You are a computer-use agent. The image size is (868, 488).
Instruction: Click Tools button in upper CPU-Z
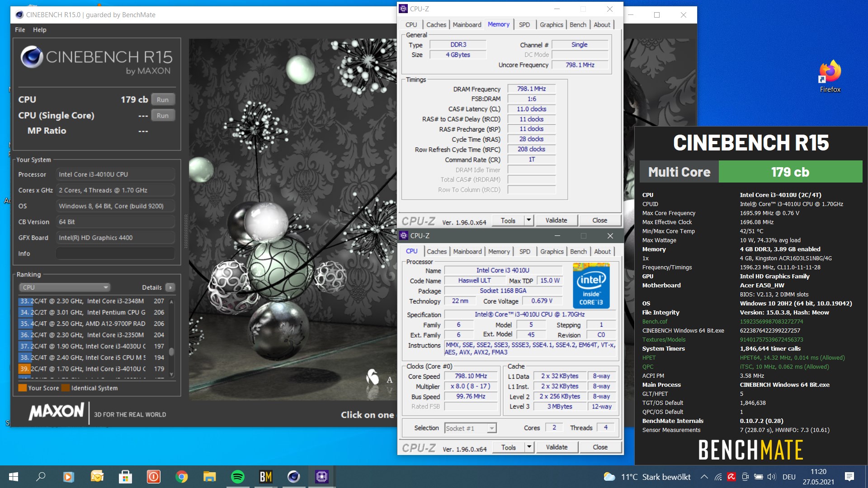[508, 220]
